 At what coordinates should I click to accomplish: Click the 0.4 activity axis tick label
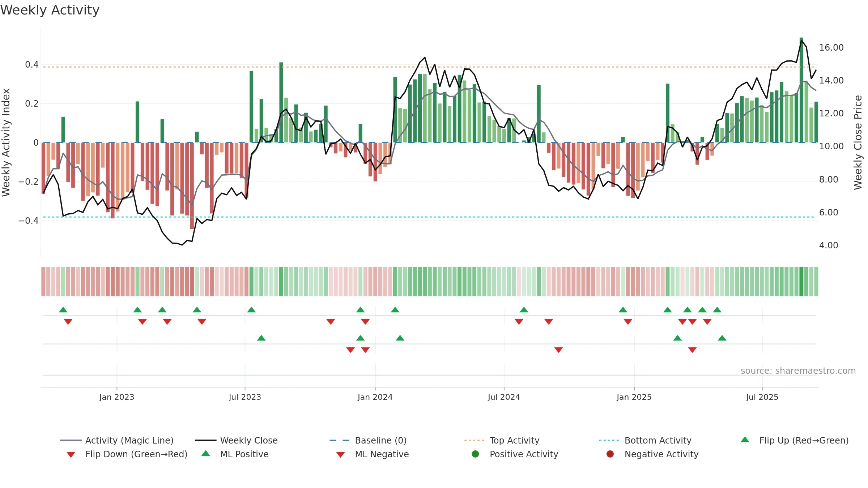pos(31,64)
